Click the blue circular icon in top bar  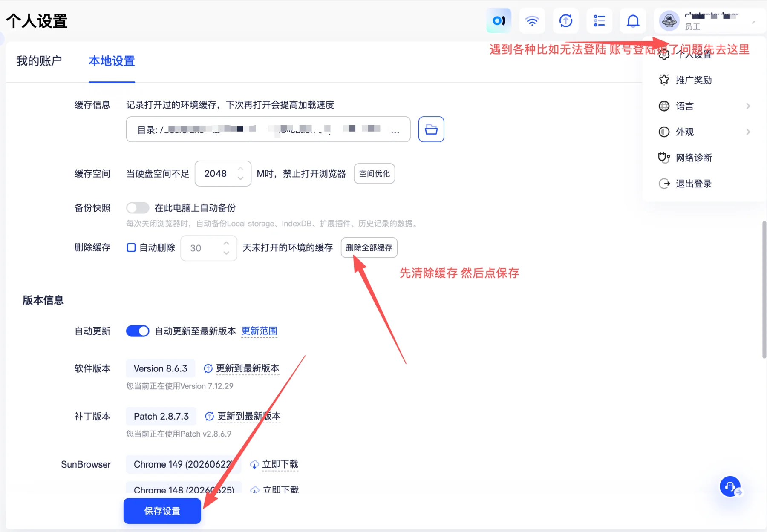point(499,20)
